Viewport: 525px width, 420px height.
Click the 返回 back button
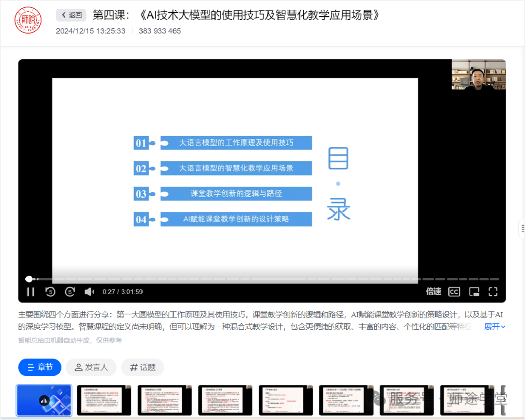click(71, 15)
